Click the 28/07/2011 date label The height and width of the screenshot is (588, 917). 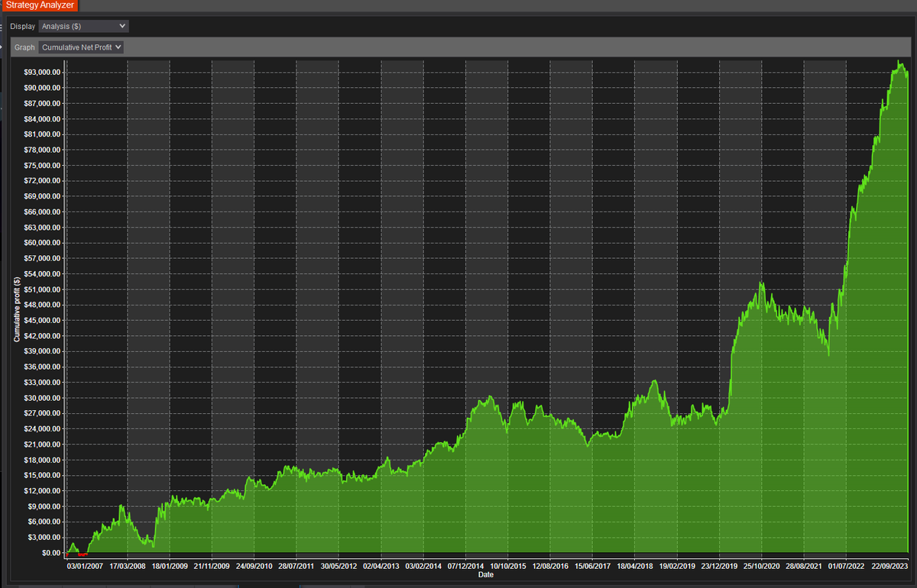point(296,566)
